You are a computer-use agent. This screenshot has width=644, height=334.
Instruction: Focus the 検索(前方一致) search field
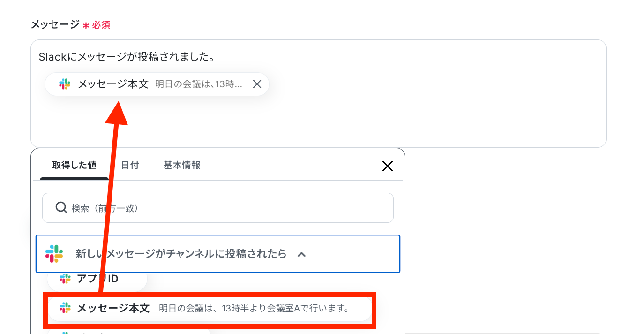(x=218, y=208)
